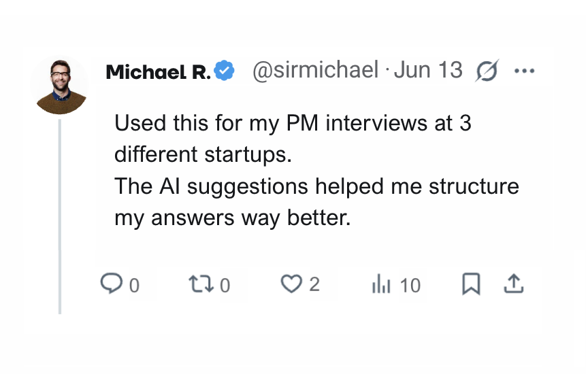Click the reply count number 0
The image size is (588, 374).
coord(134,286)
